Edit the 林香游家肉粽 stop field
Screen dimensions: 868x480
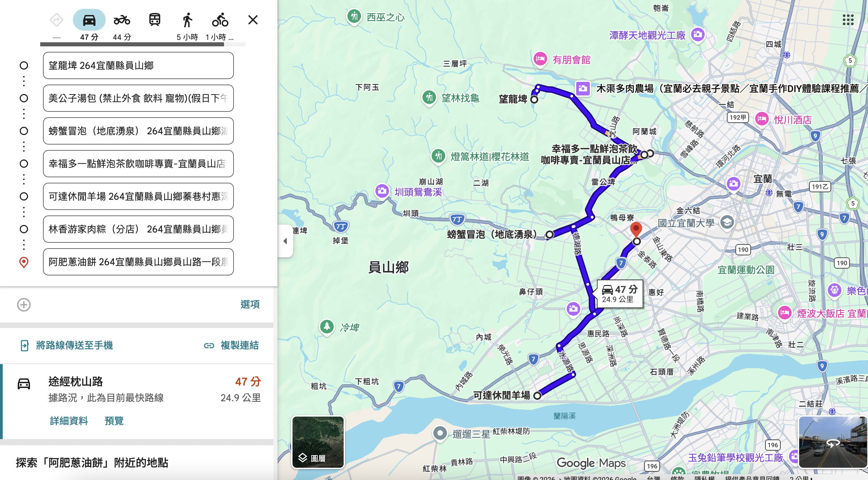tap(138, 229)
